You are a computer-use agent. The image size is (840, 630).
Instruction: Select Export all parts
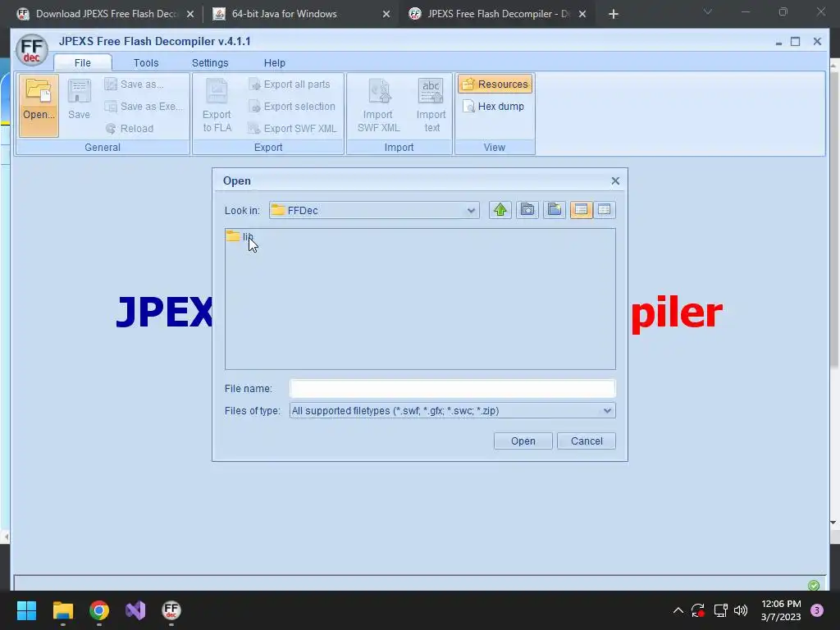pos(290,84)
